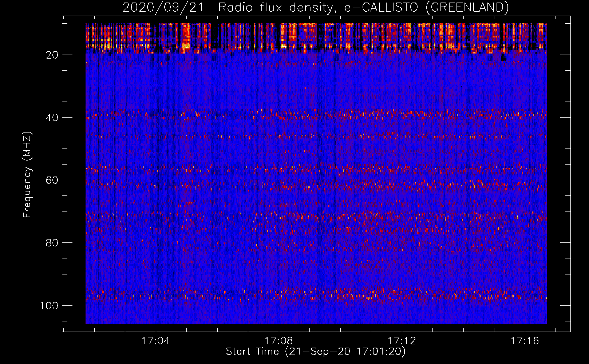Select the 17:08 time axis label
Screen dimensions: 589x364
(279, 341)
